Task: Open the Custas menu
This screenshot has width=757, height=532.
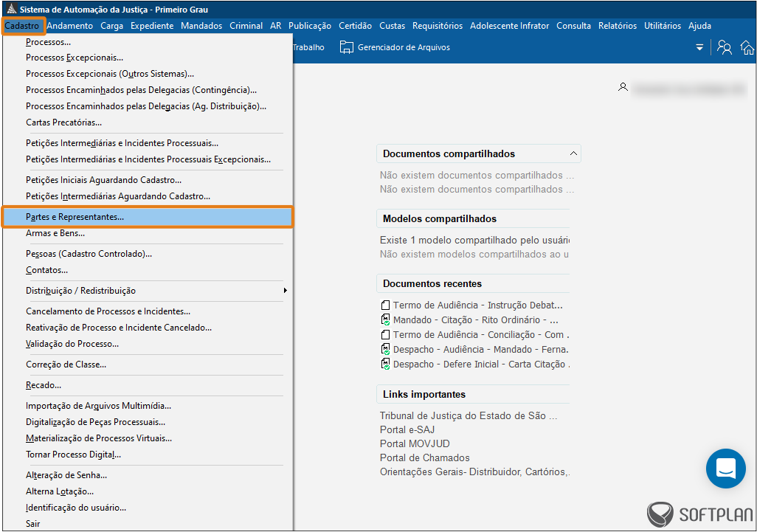Action: (392, 26)
